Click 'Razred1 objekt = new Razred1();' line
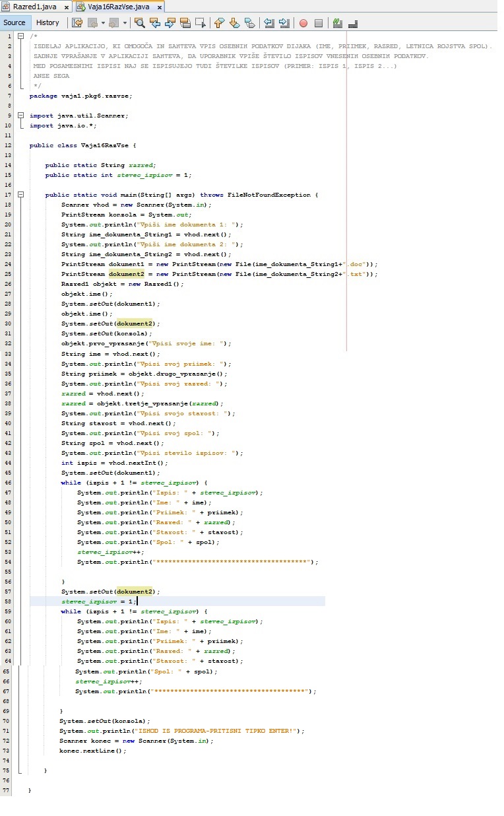504x816 pixels. click(x=123, y=284)
